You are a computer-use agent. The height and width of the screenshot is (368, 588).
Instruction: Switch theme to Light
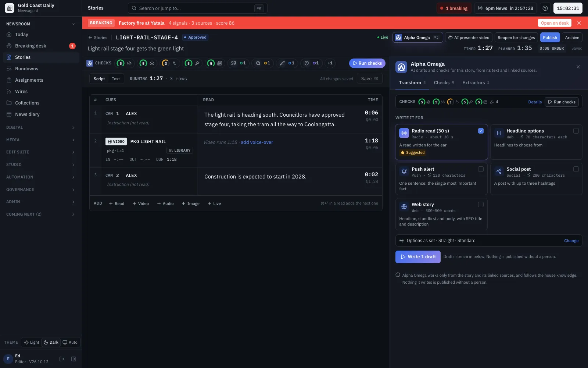tap(32, 342)
